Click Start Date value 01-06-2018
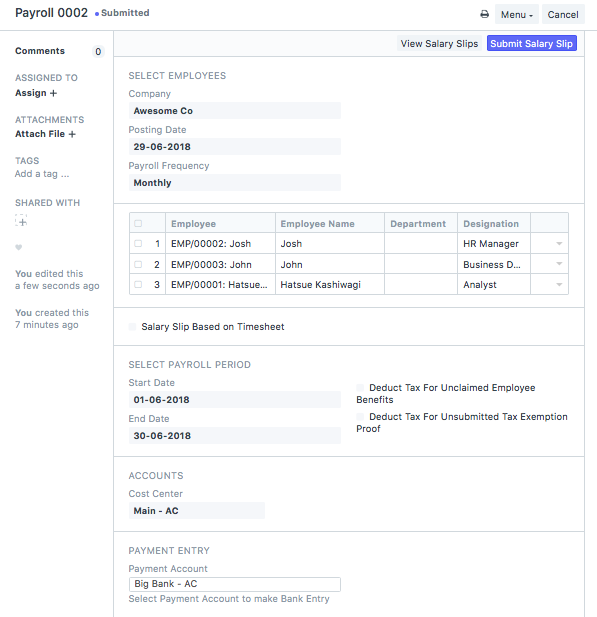 [x=235, y=400]
